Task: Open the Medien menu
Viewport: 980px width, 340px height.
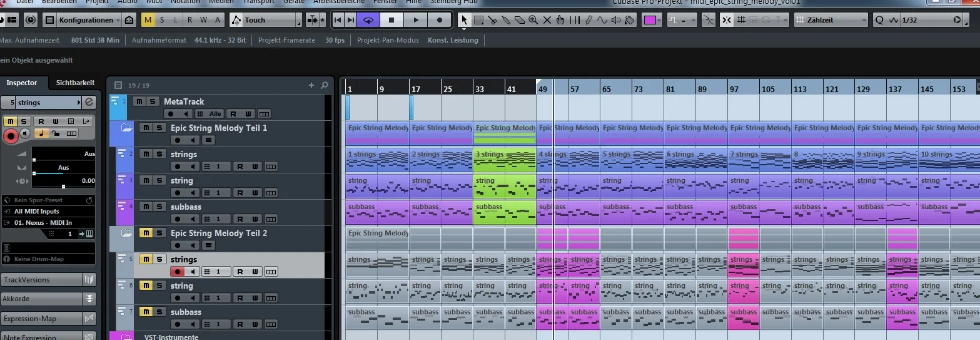Action: (x=221, y=2)
